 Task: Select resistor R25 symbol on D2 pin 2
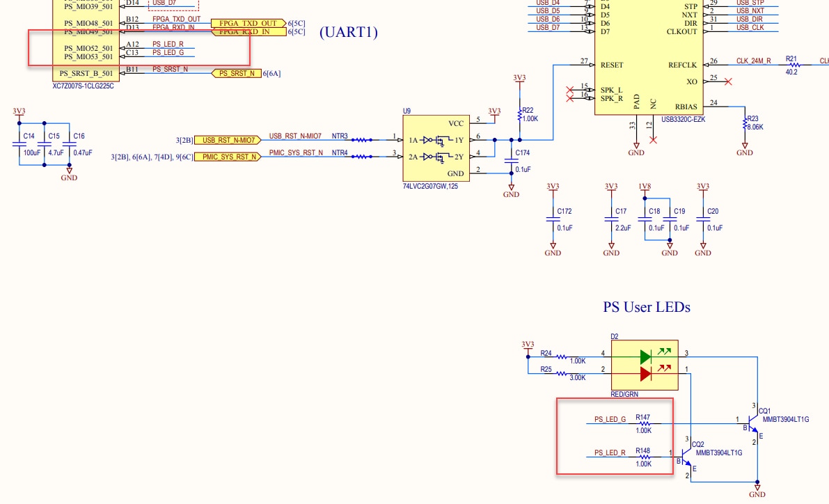[x=562, y=374]
